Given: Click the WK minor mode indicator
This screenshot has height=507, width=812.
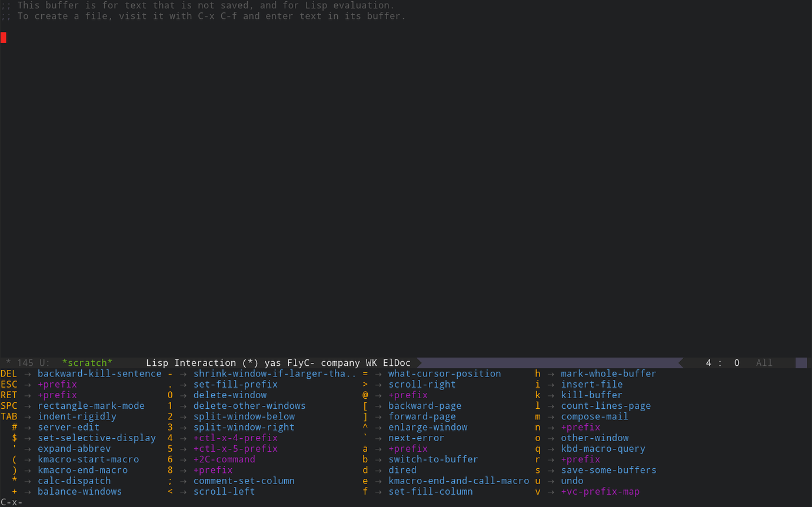Looking at the screenshot, I should [x=371, y=363].
